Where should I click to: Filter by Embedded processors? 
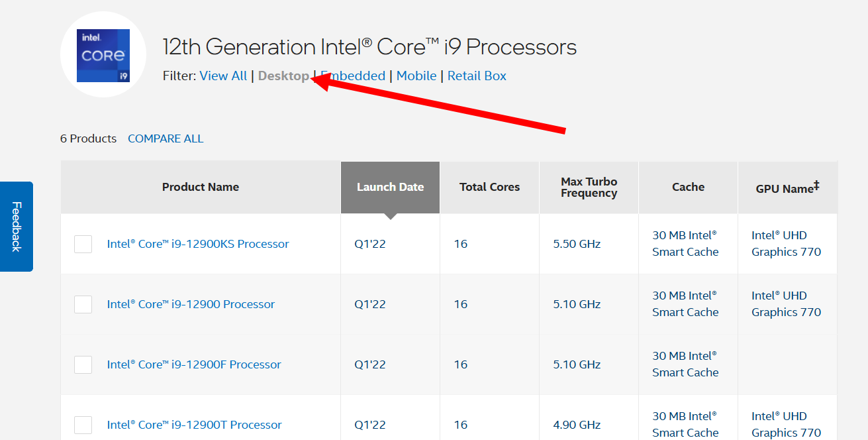[x=353, y=76]
